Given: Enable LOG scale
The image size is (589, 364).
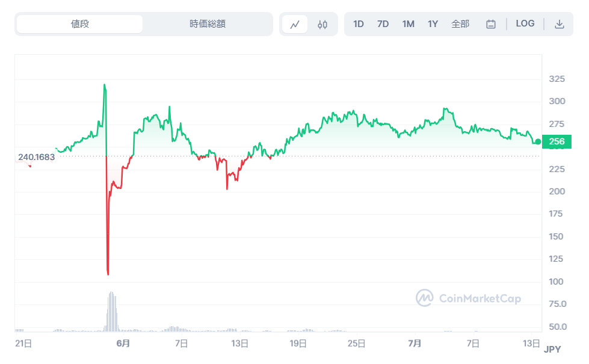Looking at the screenshot, I should click(525, 23).
